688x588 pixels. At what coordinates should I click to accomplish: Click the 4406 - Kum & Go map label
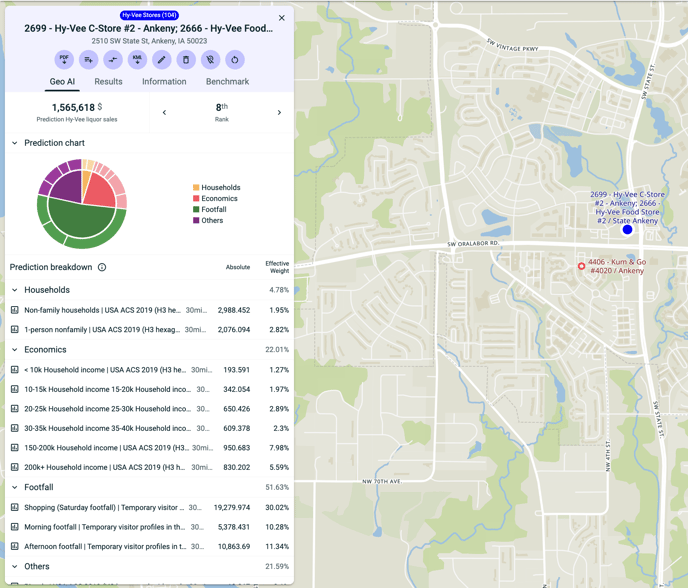617,266
